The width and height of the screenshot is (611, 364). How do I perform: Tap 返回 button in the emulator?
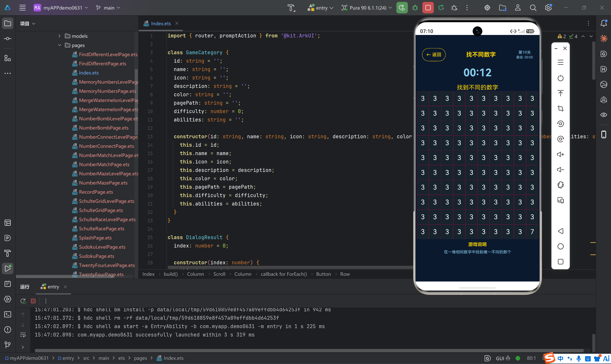[433, 54]
